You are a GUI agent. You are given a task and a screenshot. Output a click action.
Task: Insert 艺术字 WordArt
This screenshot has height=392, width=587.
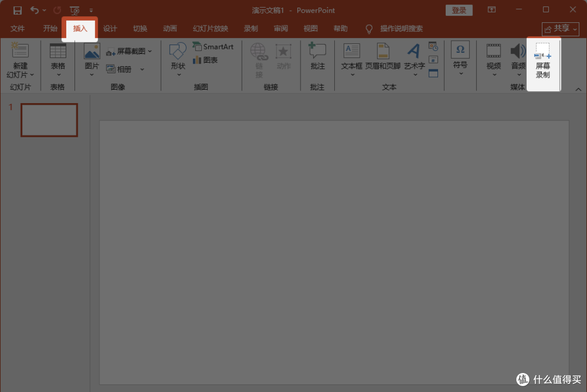[414, 60]
